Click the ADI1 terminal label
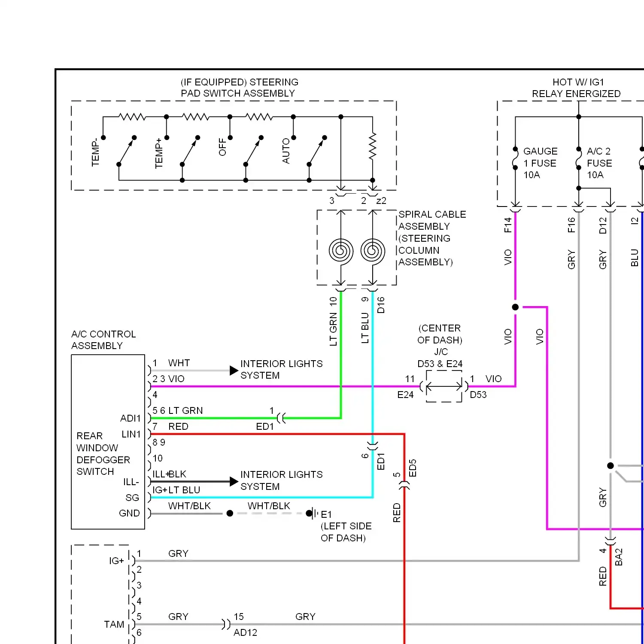The height and width of the screenshot is (644, 644). [131, 418]
